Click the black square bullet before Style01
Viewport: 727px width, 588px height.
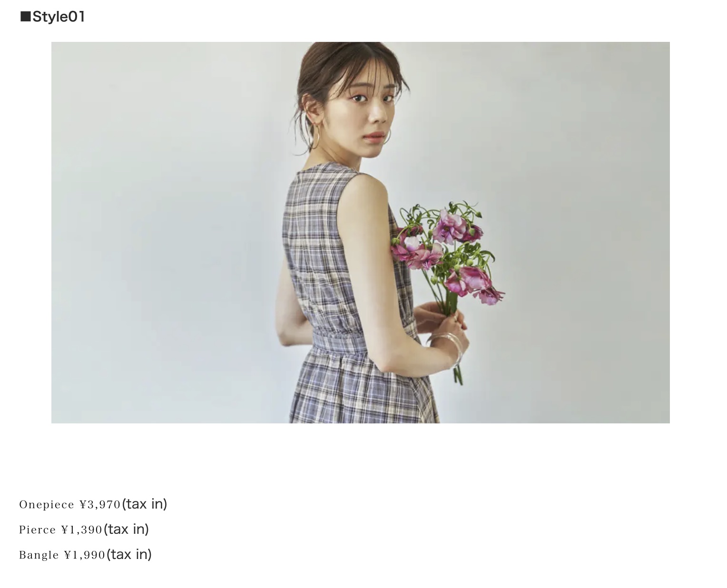[x=25, y=17]
